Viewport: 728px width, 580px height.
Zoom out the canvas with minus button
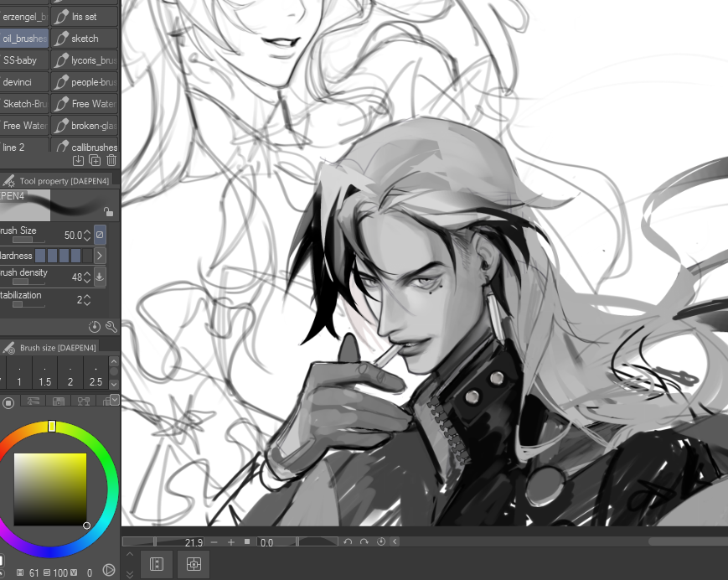pos(214,542)
